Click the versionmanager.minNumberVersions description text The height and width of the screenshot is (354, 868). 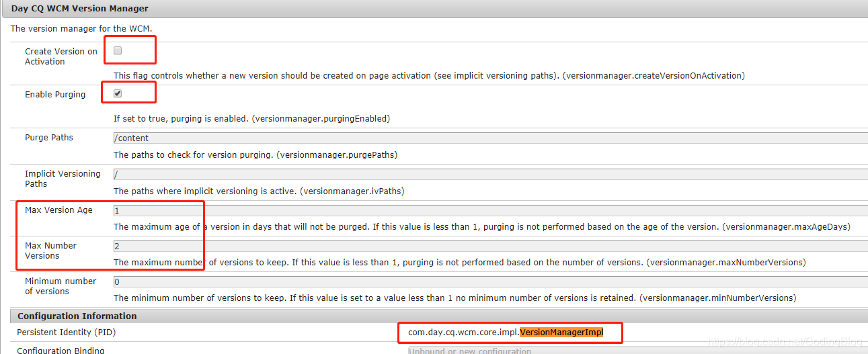pyautogui.click(x=455, y=298)
